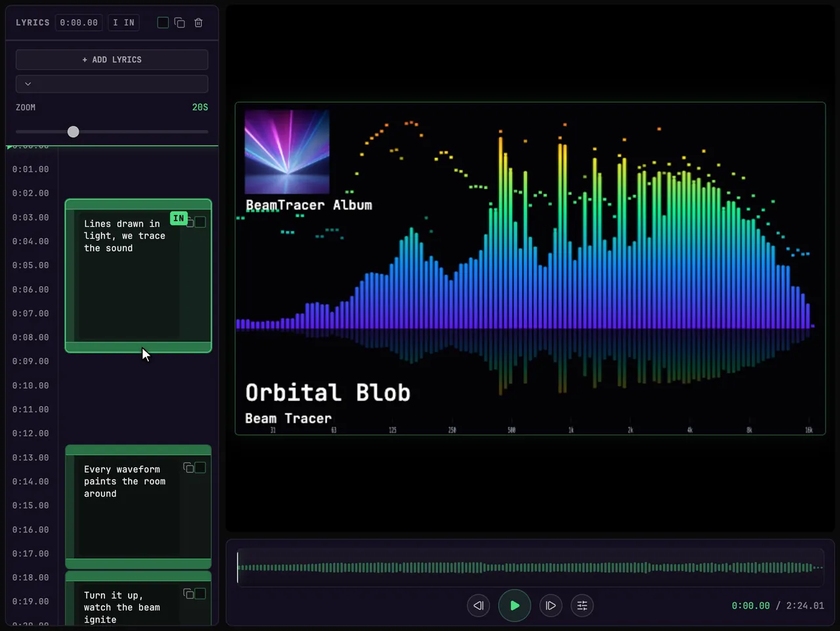Skip back to the previous marker
840x631 pixels.
[478, 605]
